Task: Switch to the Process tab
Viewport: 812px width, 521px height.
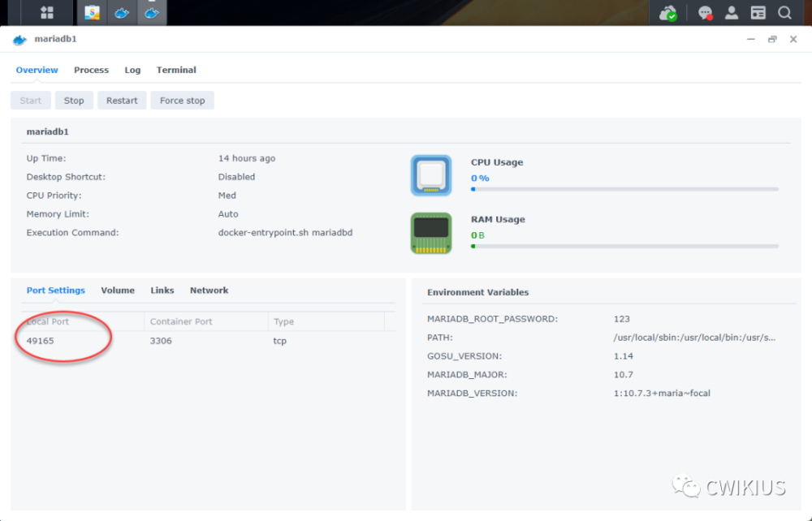Action: pos(91,70)
